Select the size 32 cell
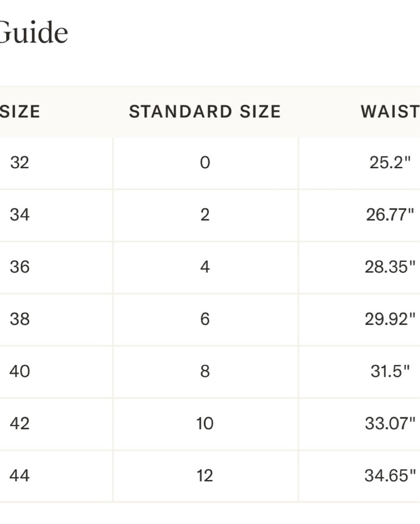The width and height of the screenshot is (420, 524). coord(20,162)
